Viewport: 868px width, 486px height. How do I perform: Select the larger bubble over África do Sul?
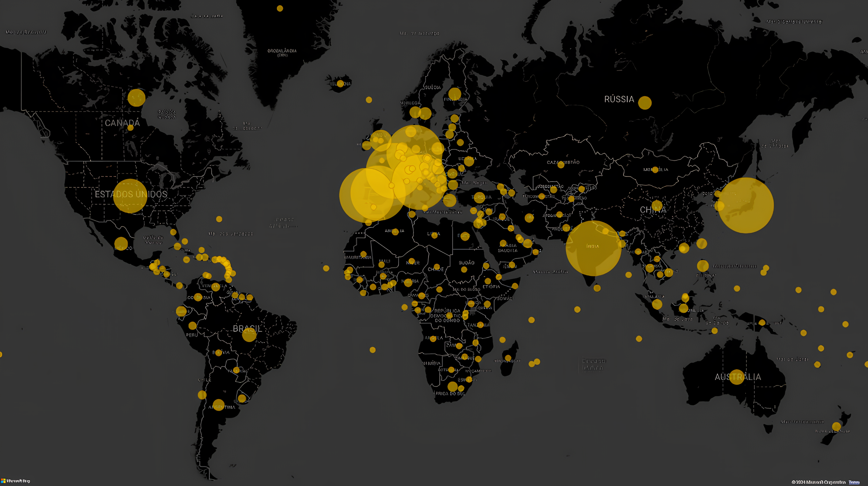coord(453,386)
